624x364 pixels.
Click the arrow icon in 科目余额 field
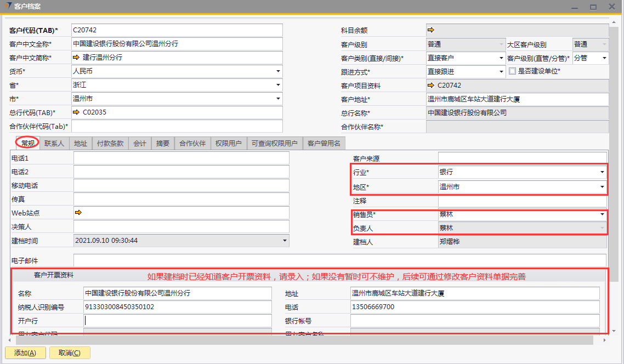tap(430, 30)
